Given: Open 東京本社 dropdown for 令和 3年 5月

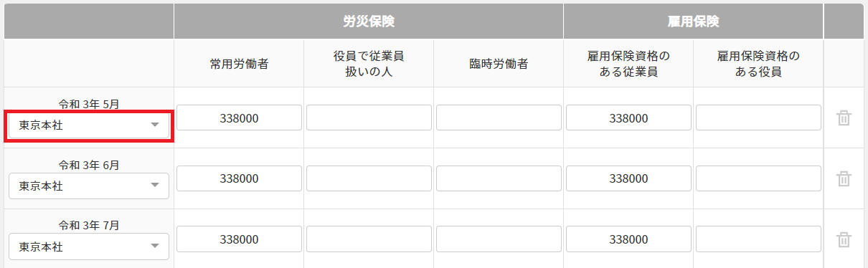Looking at the screenshot, I should [x=89, y=125].
